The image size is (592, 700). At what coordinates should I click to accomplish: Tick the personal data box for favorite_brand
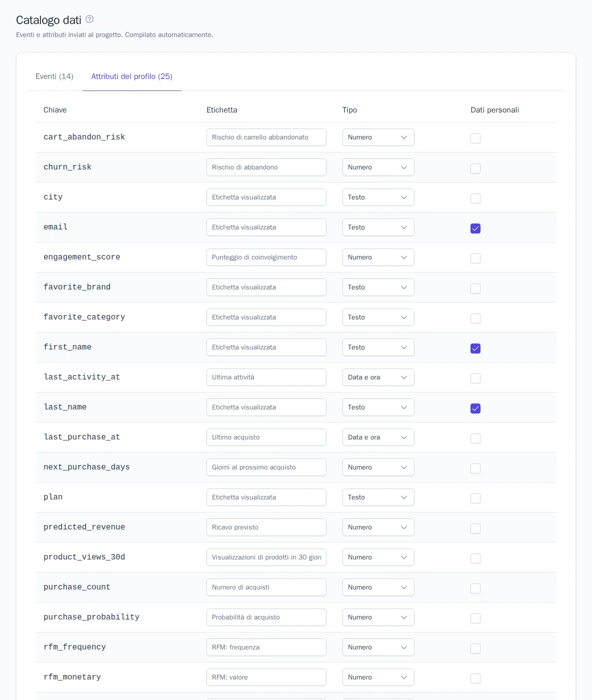pos(475,288)
